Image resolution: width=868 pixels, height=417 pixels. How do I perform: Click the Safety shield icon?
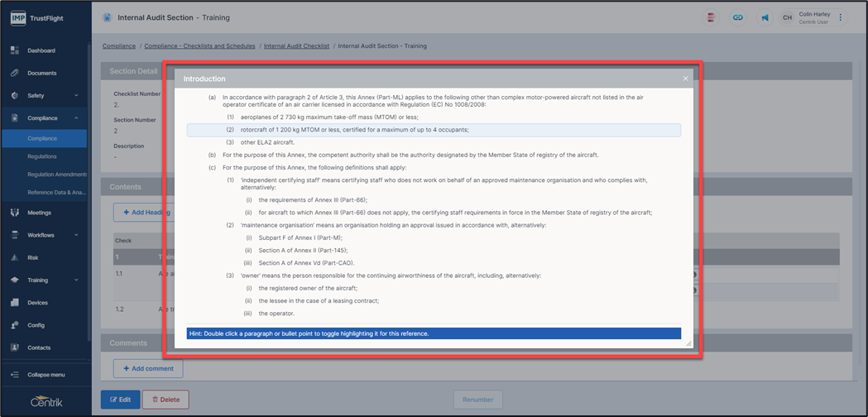point(15,95)
